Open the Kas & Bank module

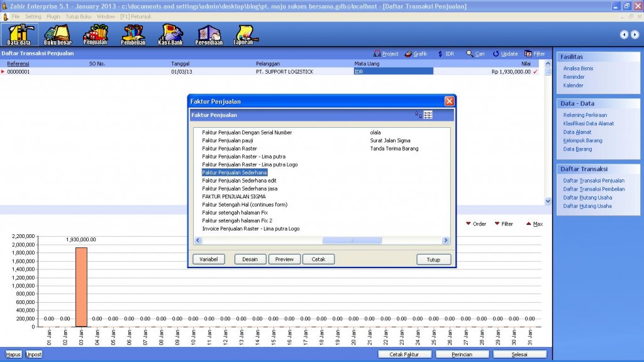pos(170,35)
